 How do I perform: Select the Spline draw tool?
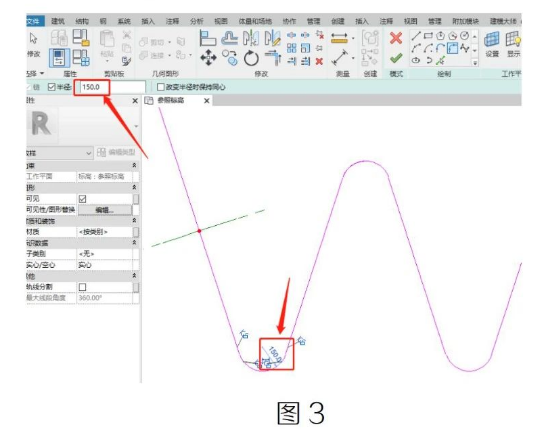465,48
